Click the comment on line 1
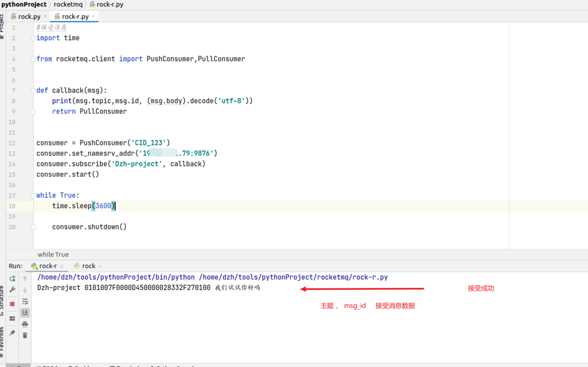This screenshot has height=367, width=588. [x=51, y=27]
